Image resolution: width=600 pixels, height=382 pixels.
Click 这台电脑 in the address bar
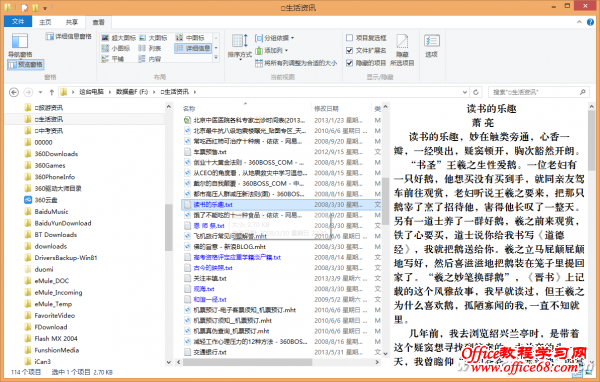click(x=91, y=92)
